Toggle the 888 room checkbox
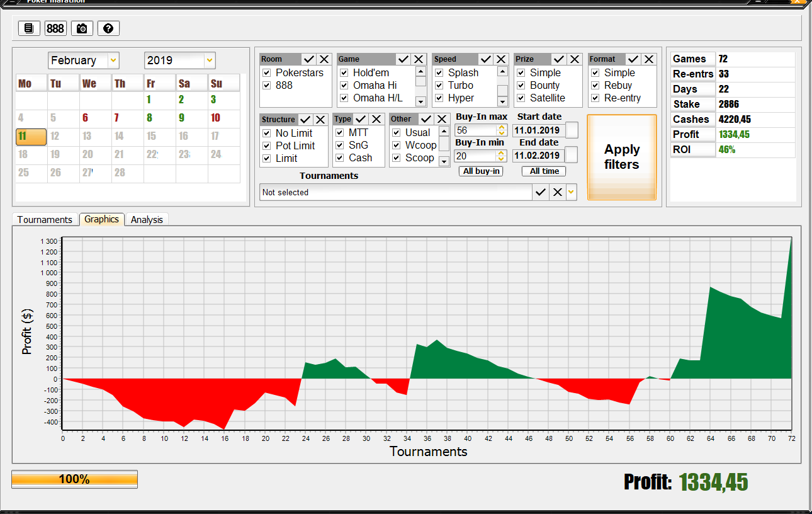This screenshot has width=812, height=514. [267, 86]
